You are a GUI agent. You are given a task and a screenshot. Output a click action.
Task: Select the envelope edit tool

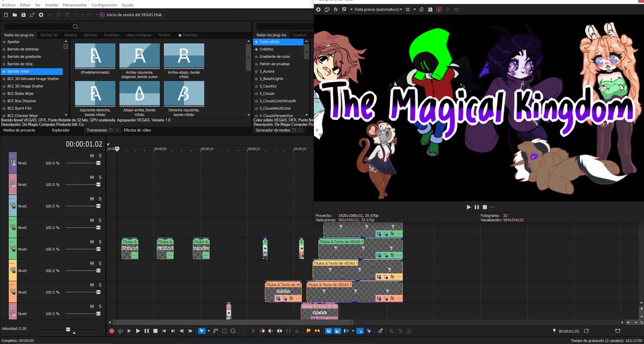coord(216,331)
